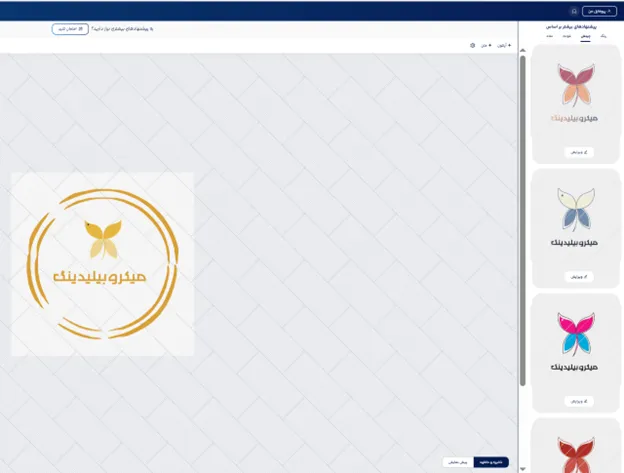Click the پیشنهادهای بیشتر بر اساس heading
Screen dimensions: 624x473
click(571, 27)
